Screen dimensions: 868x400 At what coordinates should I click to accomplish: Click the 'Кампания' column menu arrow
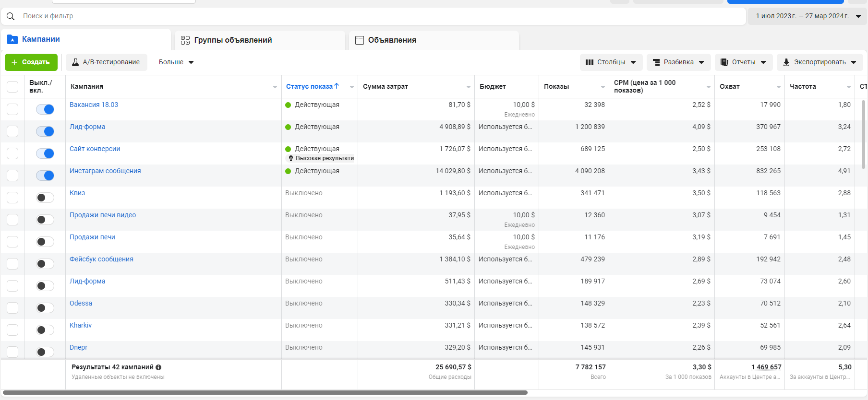tap(275, 87)
